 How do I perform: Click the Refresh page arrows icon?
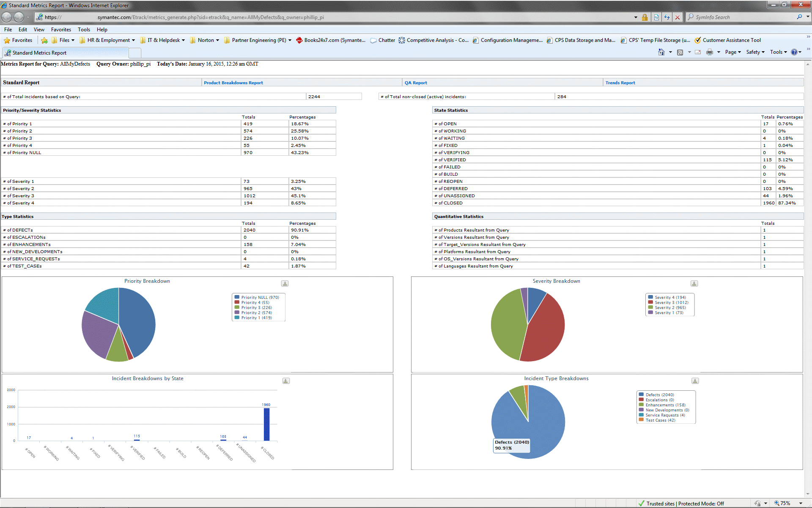tap(667, 17)
